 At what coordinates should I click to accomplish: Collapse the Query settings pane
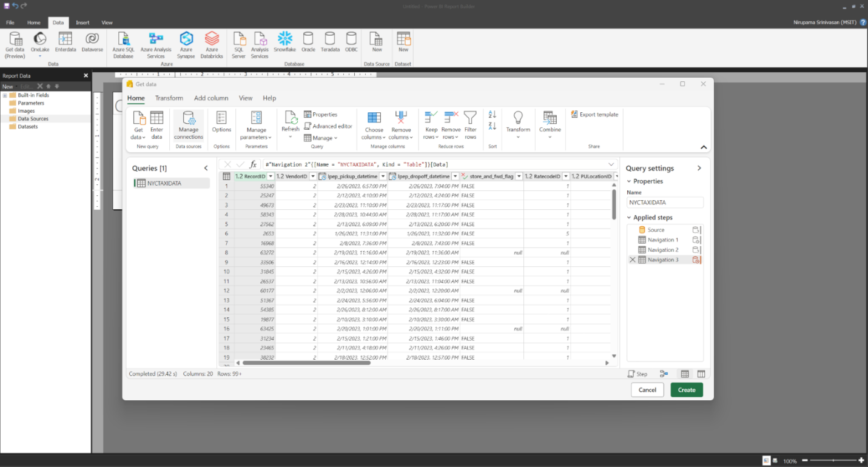coord(699,168)
